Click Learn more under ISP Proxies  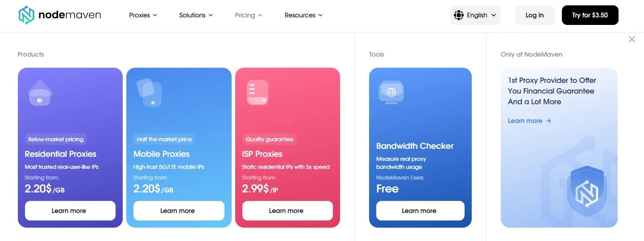coord(287,211)
